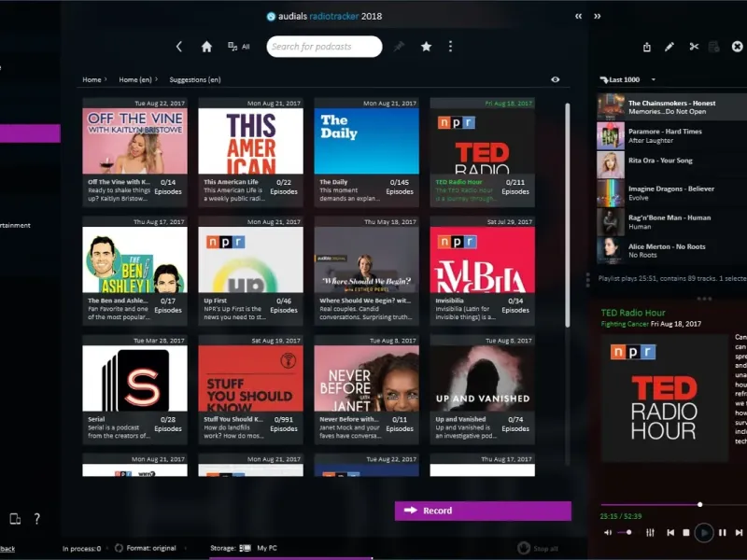The height and width of the screenshot is (560, 747).
Task: Click the Search for podcasts field
Action: (324, 47)
